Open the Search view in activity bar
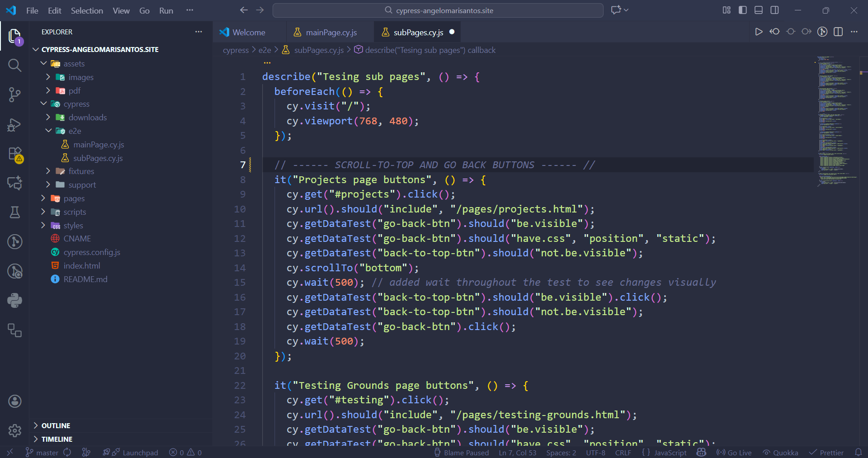This screenshot has height=458, width=868. (x=14, y=66)
